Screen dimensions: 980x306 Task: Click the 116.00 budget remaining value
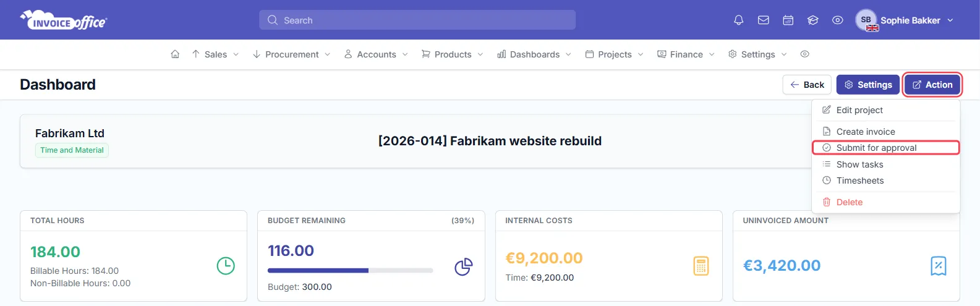(x=291, y=251)
